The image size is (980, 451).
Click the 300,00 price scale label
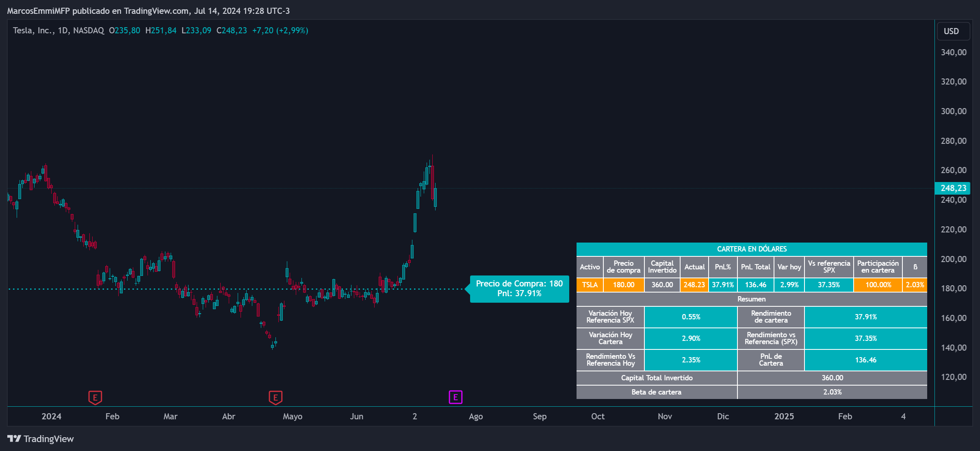coord(954,111)
